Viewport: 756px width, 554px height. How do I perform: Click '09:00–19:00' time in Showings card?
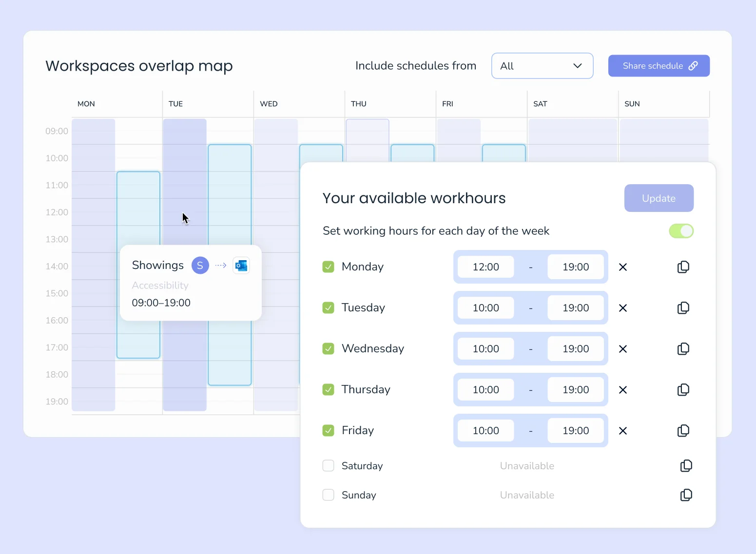(x=161, y=303)
